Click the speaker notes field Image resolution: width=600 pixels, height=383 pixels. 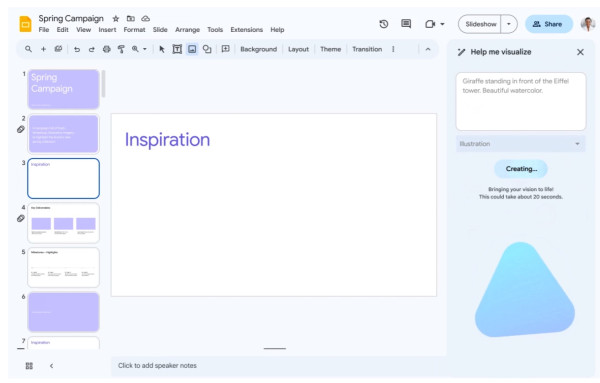(x=278, y=365)
